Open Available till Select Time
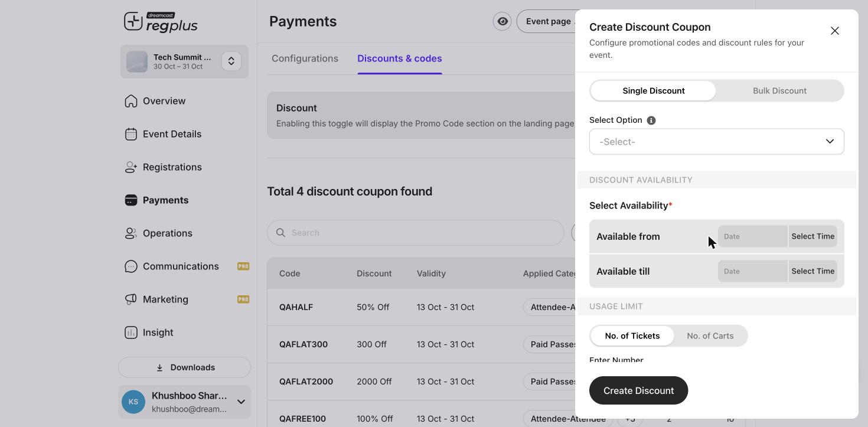 pos(813,271)
